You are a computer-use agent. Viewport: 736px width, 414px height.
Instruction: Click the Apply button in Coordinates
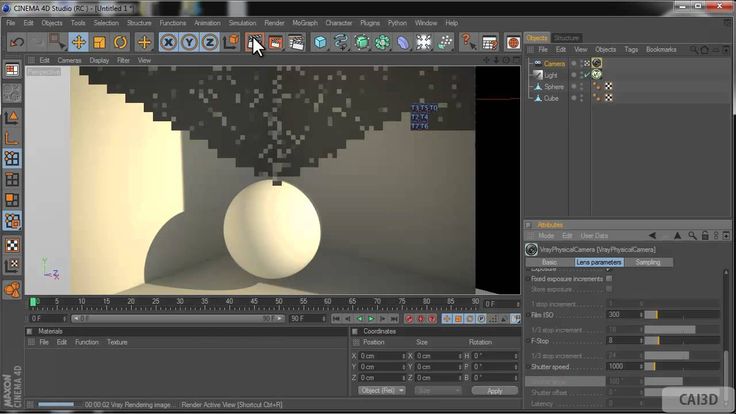click(495, 391)
